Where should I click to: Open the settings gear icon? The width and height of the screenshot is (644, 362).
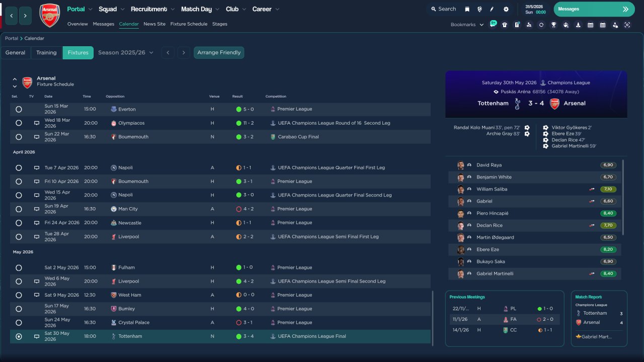(506, 9)
